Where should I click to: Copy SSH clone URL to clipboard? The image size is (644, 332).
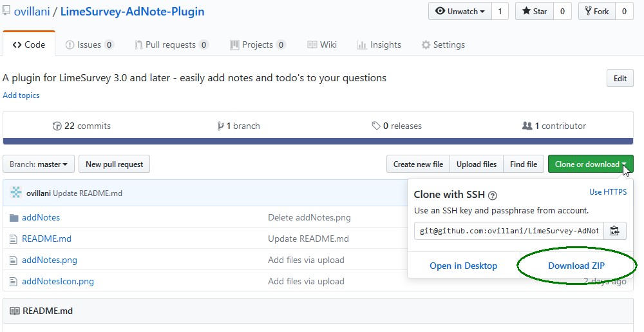[x=614, y=231]
